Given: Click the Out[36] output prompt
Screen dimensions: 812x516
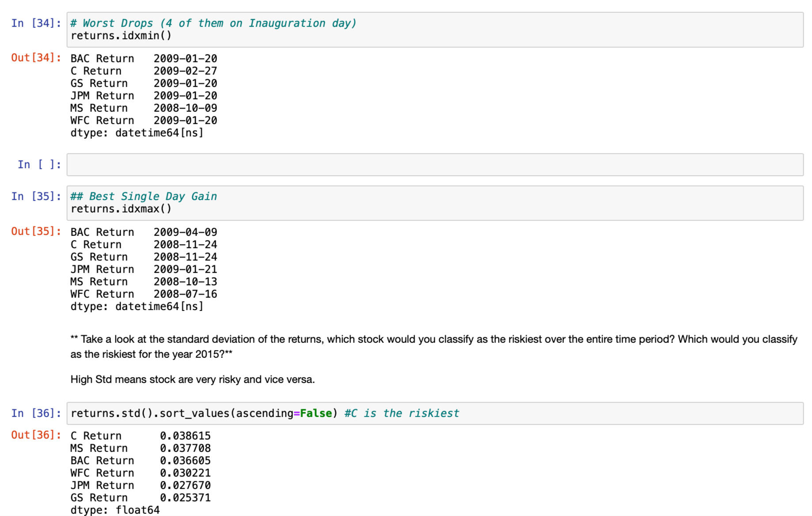Looking at the screenshot, I should click(36, 435).
